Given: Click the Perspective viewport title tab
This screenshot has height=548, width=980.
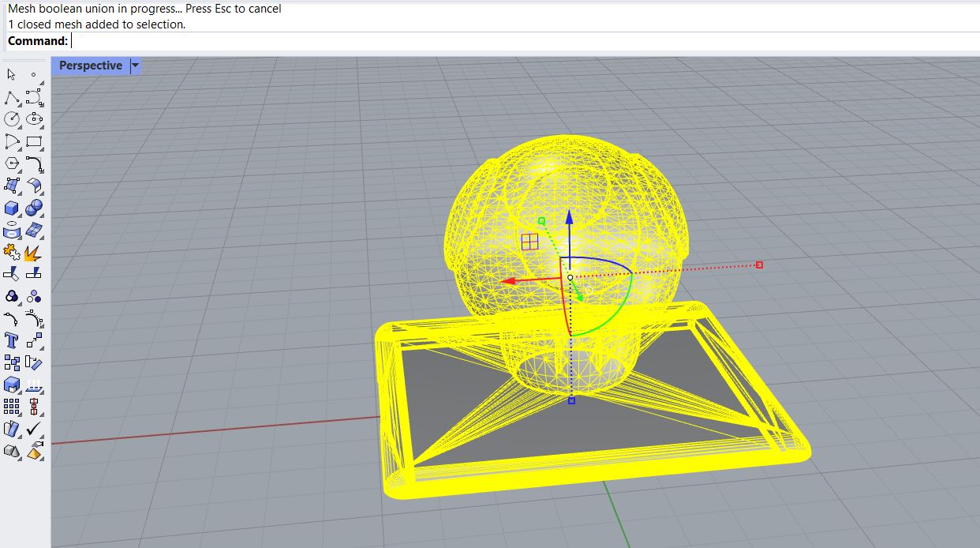Looking at the screenshot, I should click(90, 66).
